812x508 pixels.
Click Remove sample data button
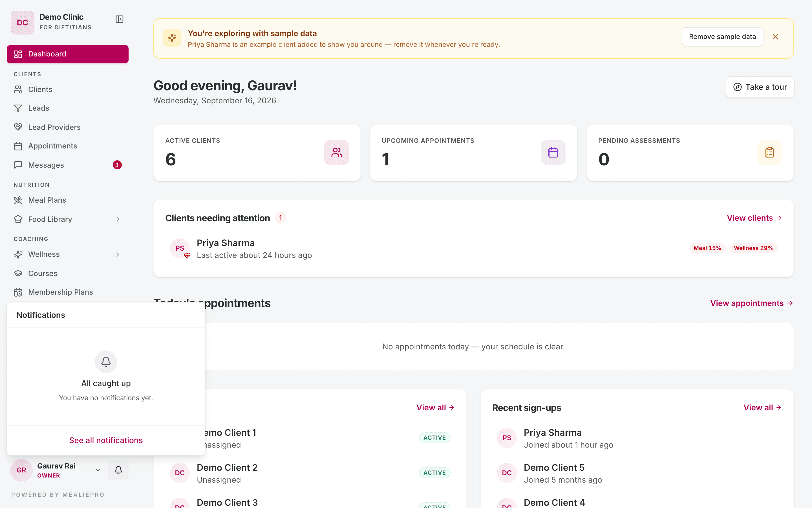click(722, 37)
